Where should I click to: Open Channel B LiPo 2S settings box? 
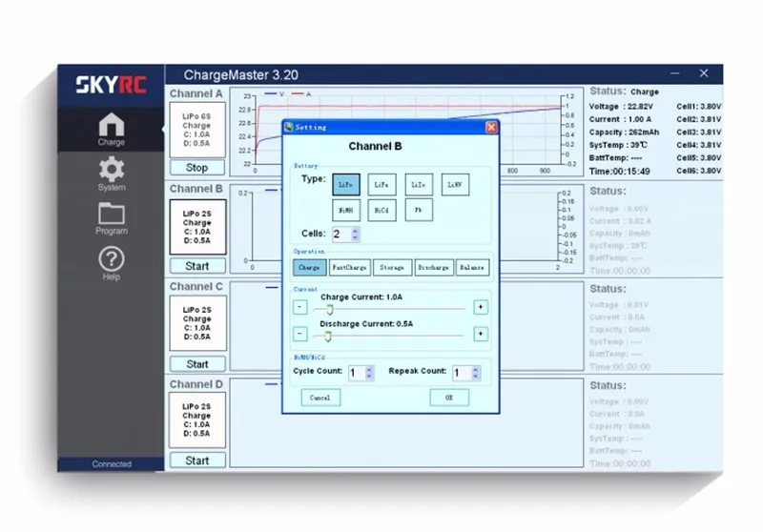197,227
